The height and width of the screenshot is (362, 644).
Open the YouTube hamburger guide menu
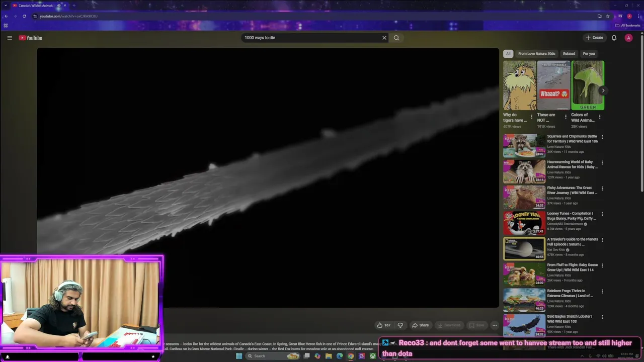tap(10, 38)
